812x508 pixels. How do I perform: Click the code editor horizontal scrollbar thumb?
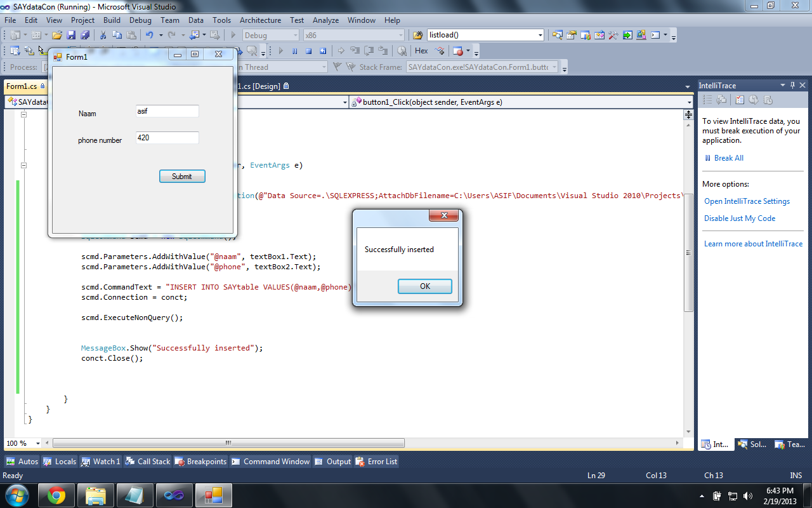(228, 443)
